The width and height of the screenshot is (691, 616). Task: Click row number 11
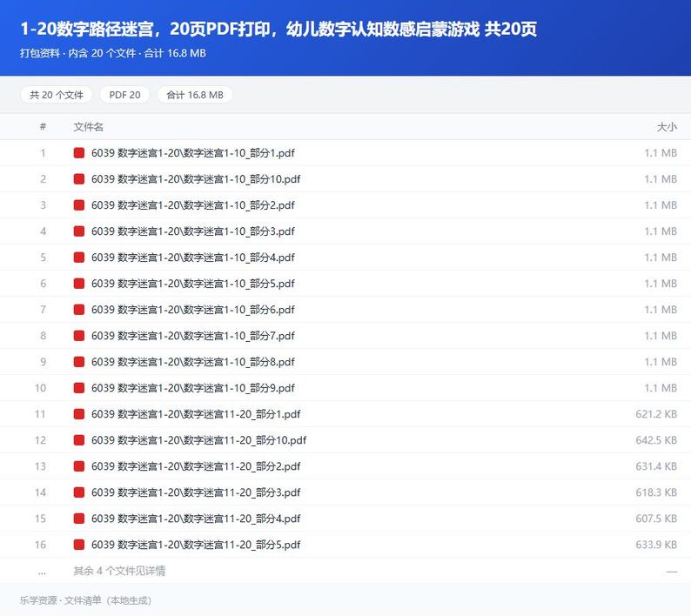click(40, 414)
